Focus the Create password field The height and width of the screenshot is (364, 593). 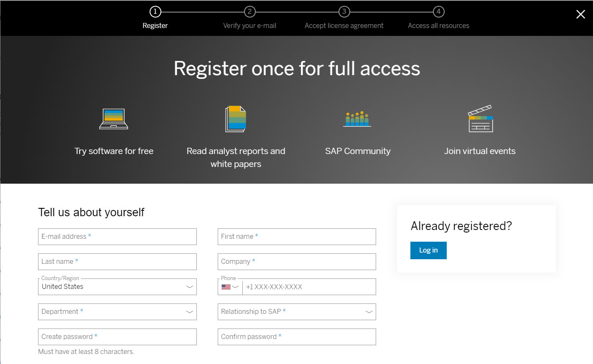[117, 337]
